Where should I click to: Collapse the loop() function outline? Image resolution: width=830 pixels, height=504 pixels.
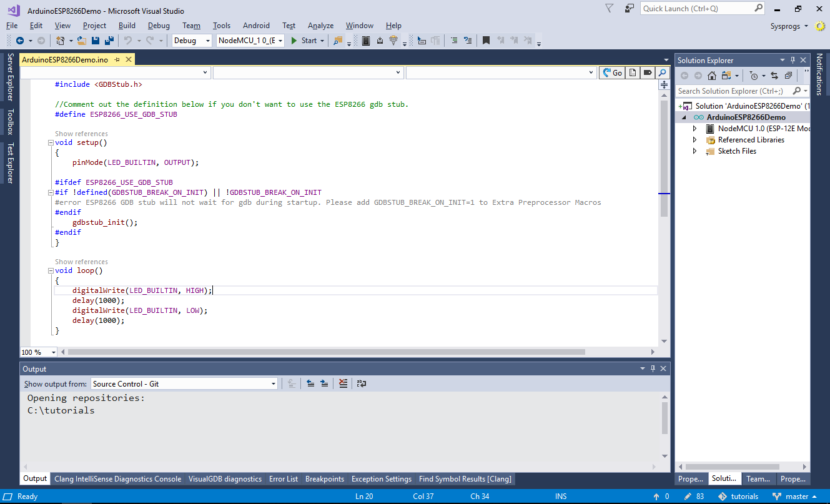pyautogui.click(x=51, y=270)
